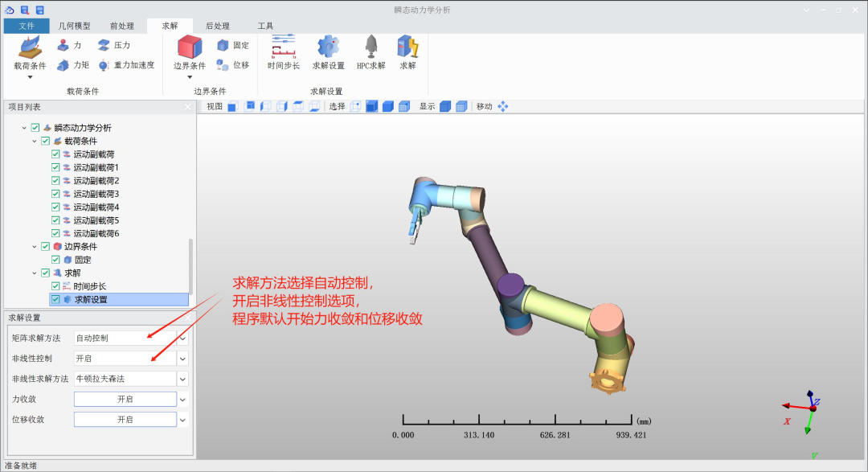Open ribbon collapse chevron in title bar
Image resolution: width=868 pixels, height=472 pixels.
tap(806, 10)
